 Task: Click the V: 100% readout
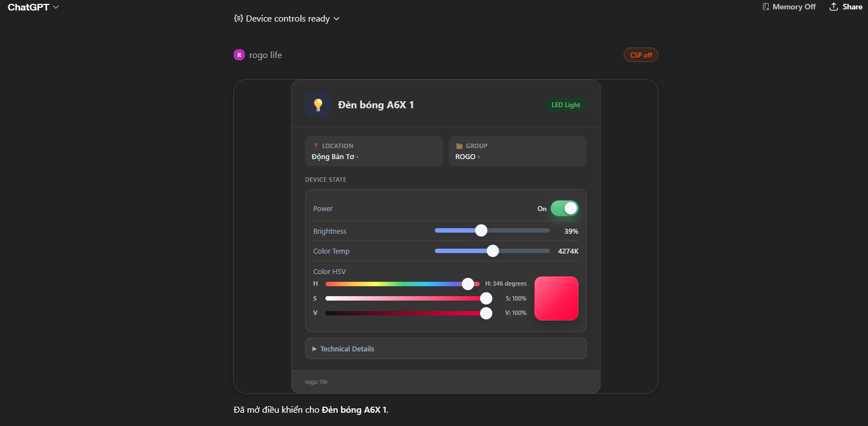click(516, 313)
